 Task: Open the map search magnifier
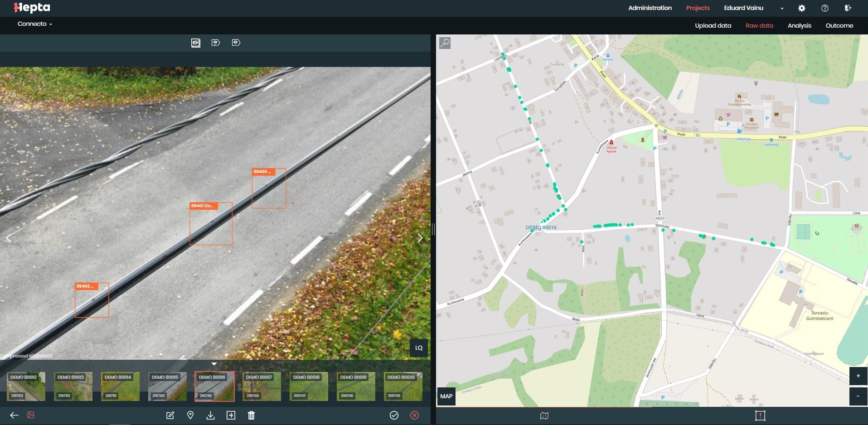pos(445,43)
